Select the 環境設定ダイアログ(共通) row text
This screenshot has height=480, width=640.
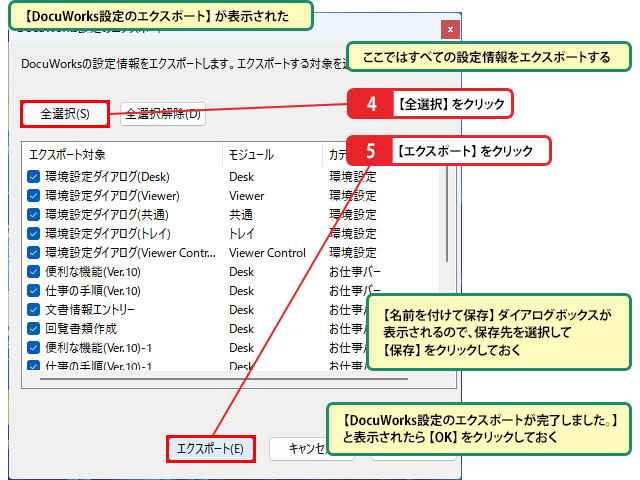(x=107, y=215)
